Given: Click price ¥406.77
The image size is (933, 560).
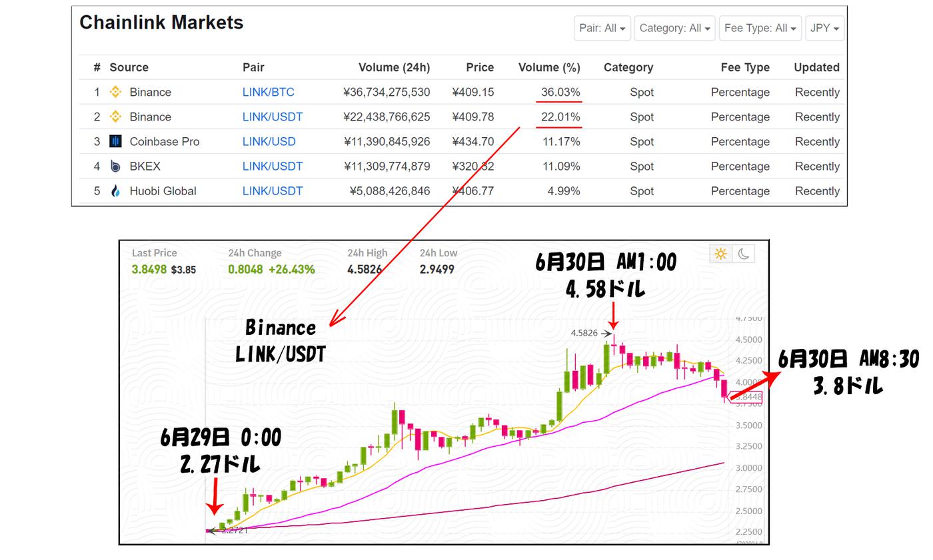Looking at the screenshot, I should [x=472, y=191].
